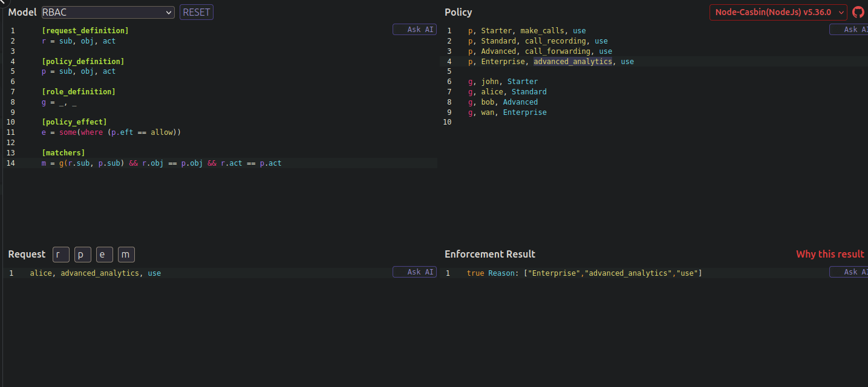Click the [request_definition] line in the model
The image size is (868, 387).
tap(85, 31)
